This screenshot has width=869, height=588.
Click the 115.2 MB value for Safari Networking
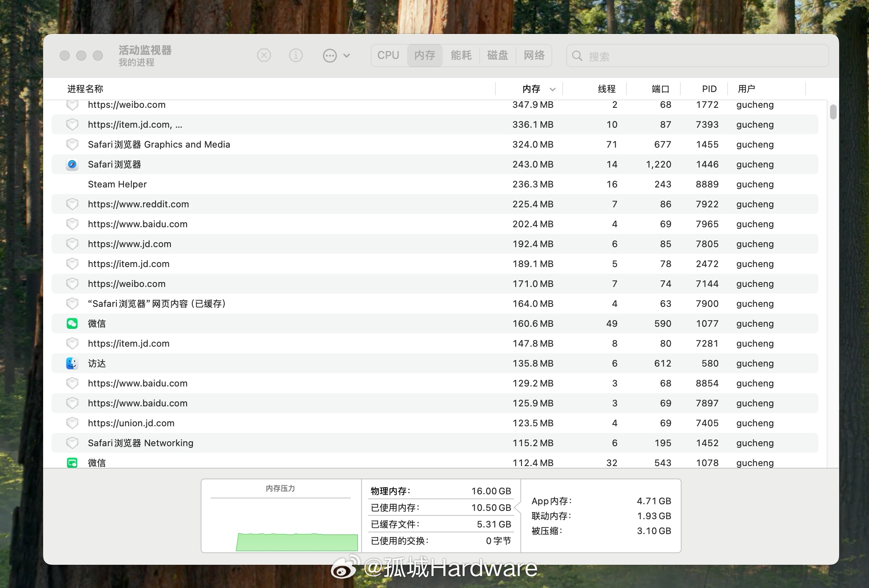533,443
